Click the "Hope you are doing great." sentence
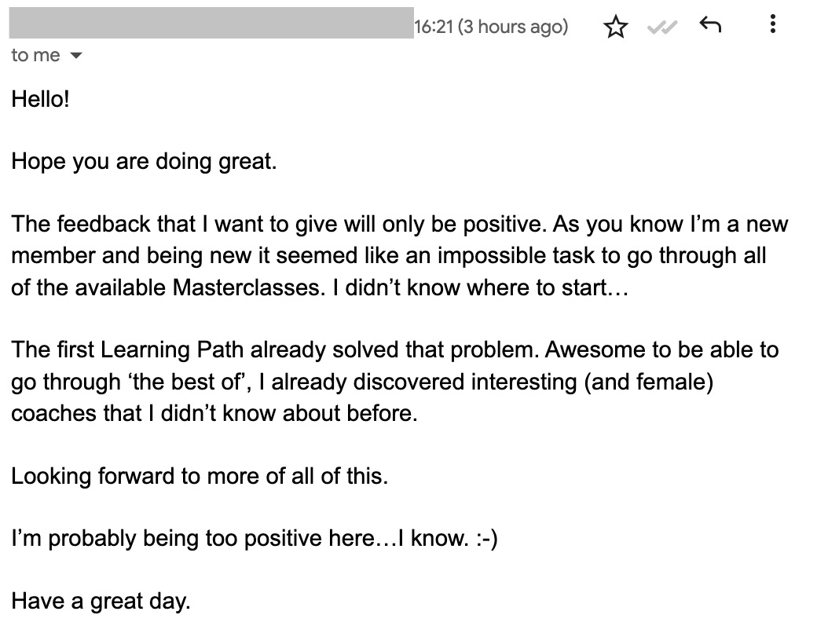The width and height of the screenshot is (828, 644). (x=144, y=162)
